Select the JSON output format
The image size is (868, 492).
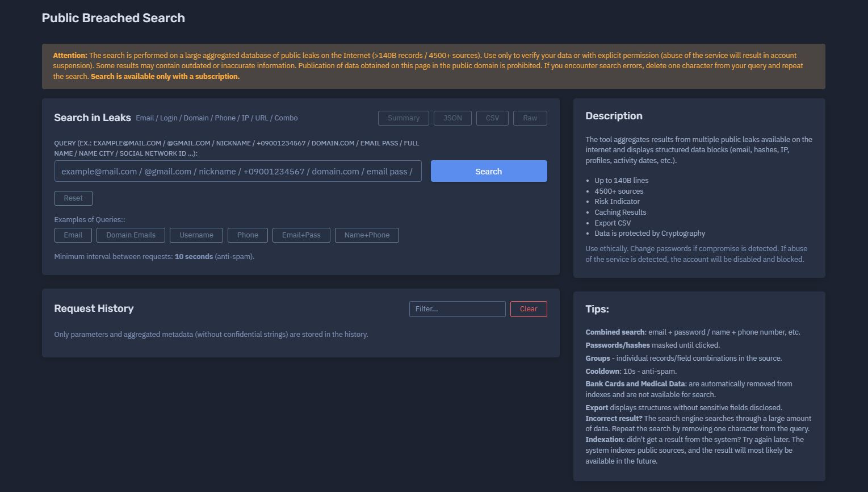pos(452,118)
